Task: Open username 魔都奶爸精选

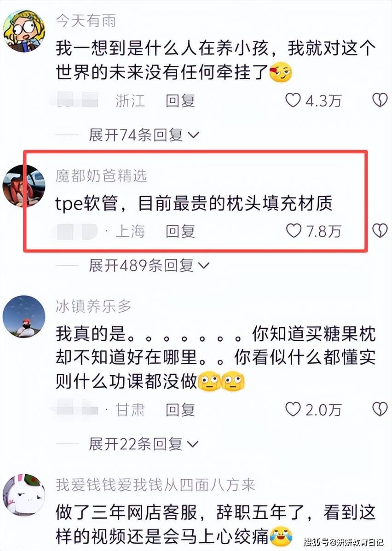Action: [101, 176]
